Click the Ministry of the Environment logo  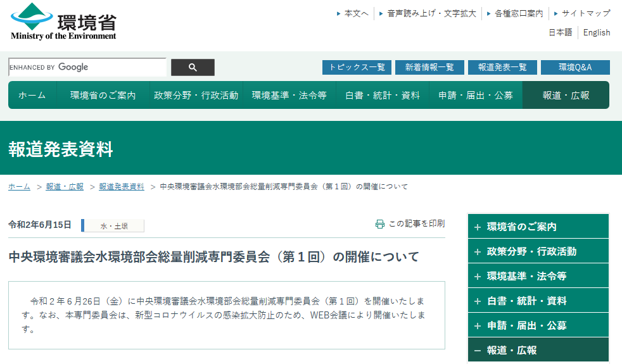(63, 22)
